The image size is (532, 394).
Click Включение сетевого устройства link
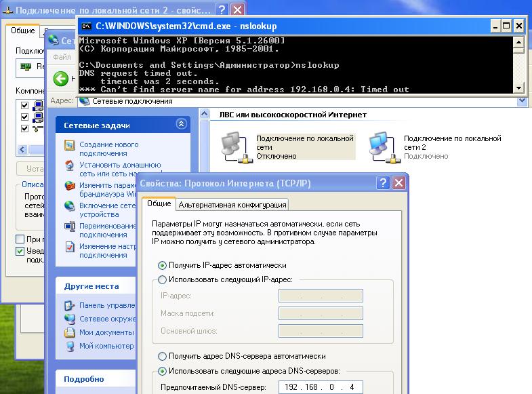[x=107, y=210]
